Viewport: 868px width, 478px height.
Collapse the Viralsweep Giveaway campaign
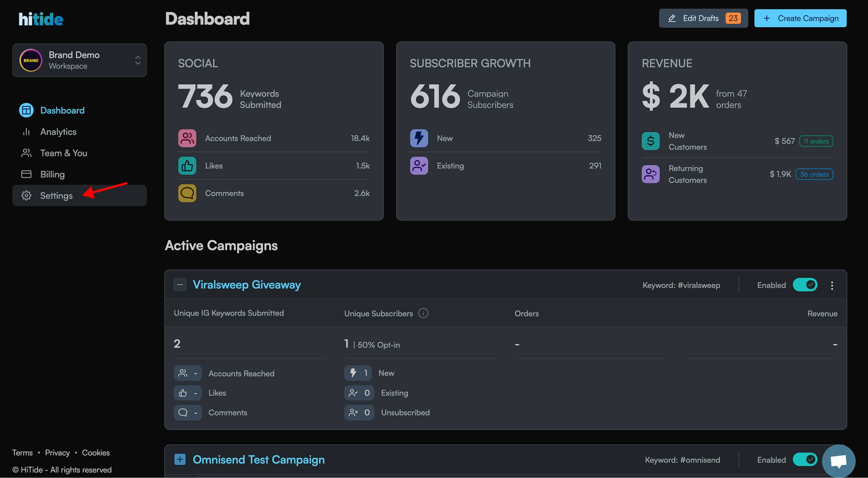point(180,285)
